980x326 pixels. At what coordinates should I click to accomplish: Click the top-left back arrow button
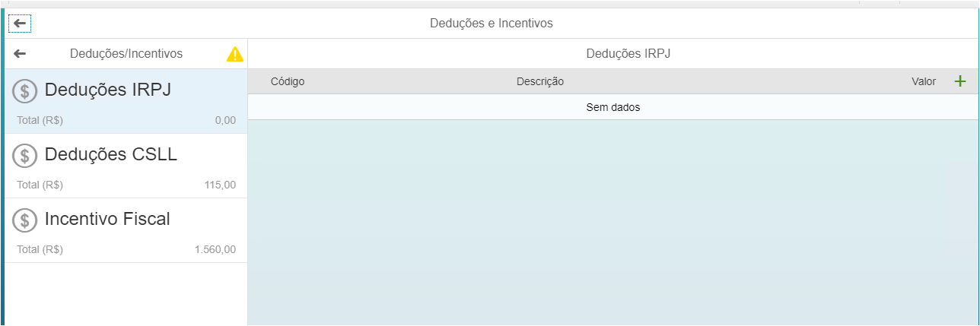pos(20,24)
